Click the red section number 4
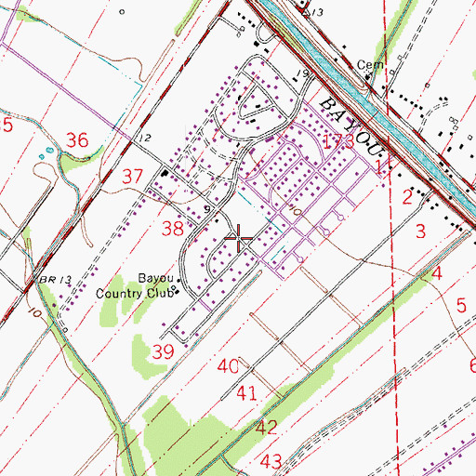Image resolution: width=476 pixels, height=476 pixels. pos(437,273)
